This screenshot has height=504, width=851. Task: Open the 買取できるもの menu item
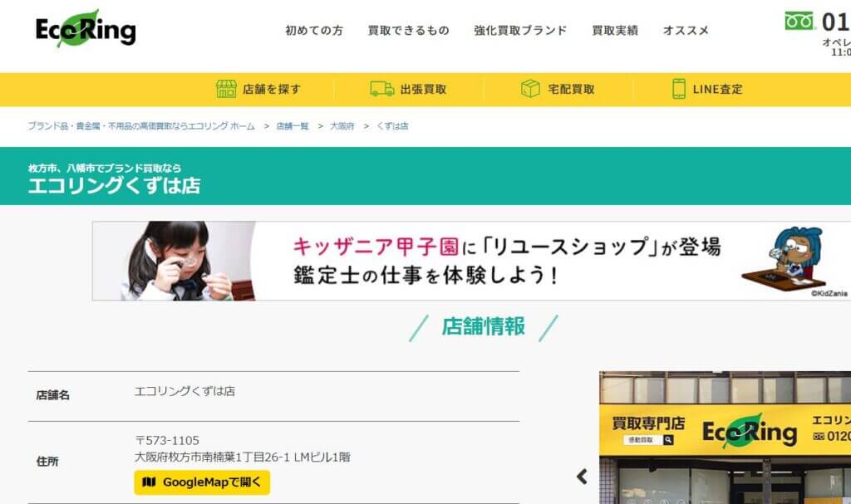click(409, 31)
